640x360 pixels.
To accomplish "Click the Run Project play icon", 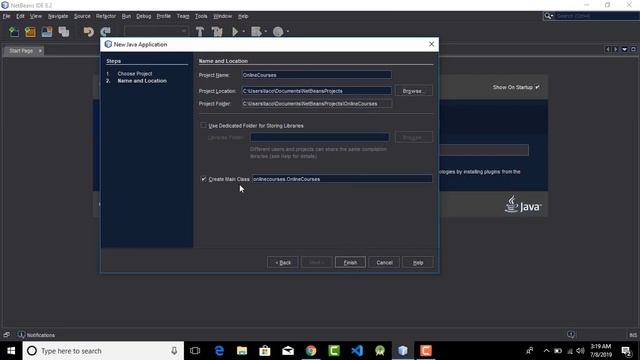I will (x=235, y=31).
